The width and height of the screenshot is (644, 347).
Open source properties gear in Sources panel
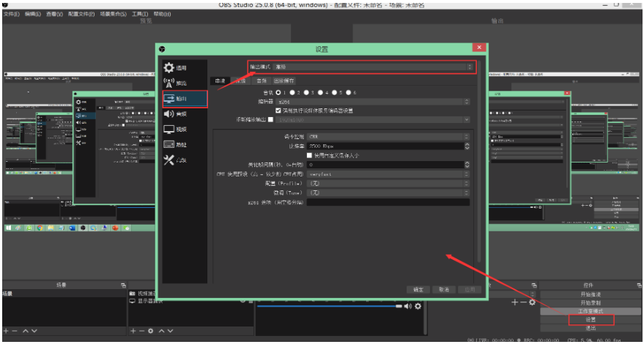coord(151,331)
